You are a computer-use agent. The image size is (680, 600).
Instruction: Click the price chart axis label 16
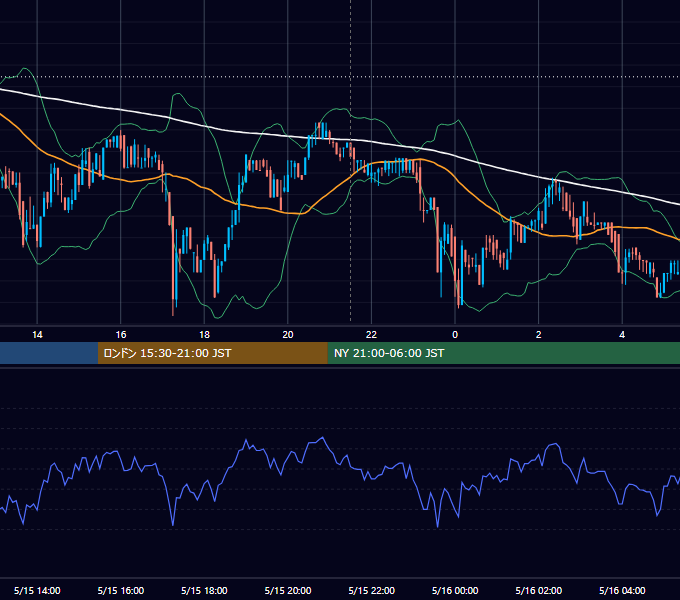click(x=121, y=335)
